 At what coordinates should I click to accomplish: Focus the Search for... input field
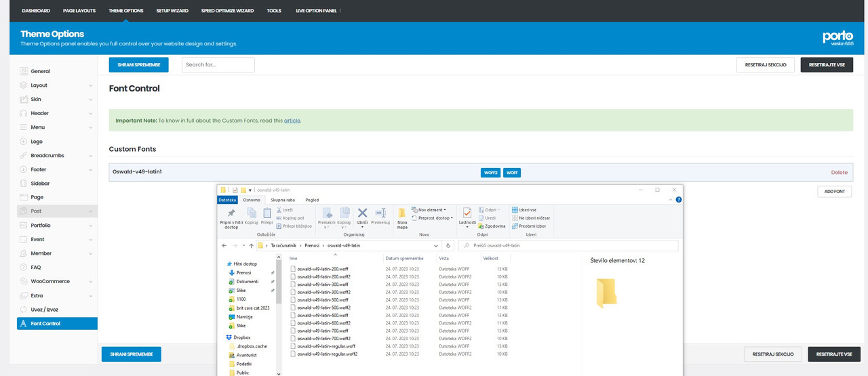click(x=218, y=64)
